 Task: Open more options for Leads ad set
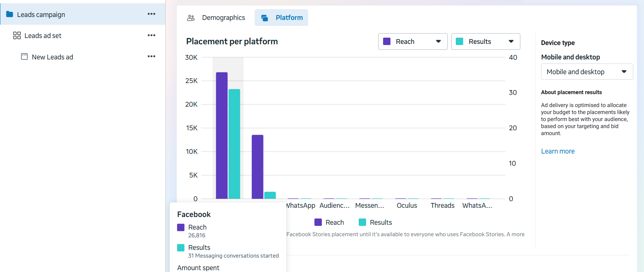(x=151, y=35)
